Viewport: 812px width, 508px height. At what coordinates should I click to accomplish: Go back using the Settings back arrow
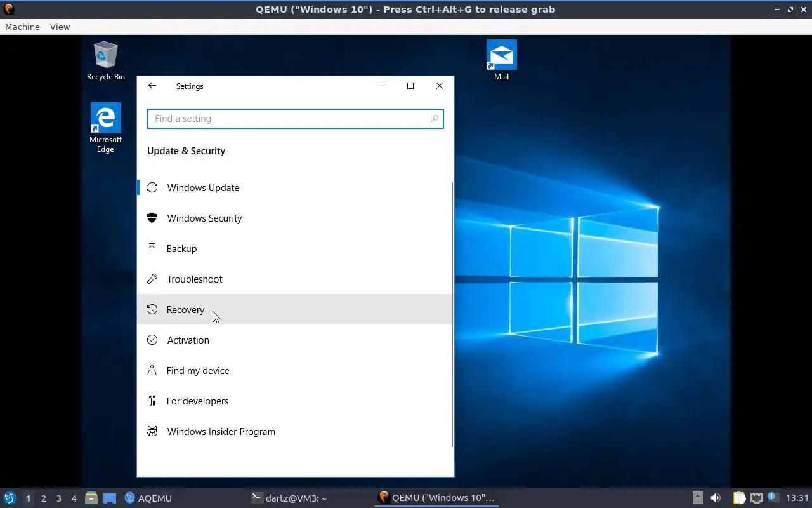[152, 86]
